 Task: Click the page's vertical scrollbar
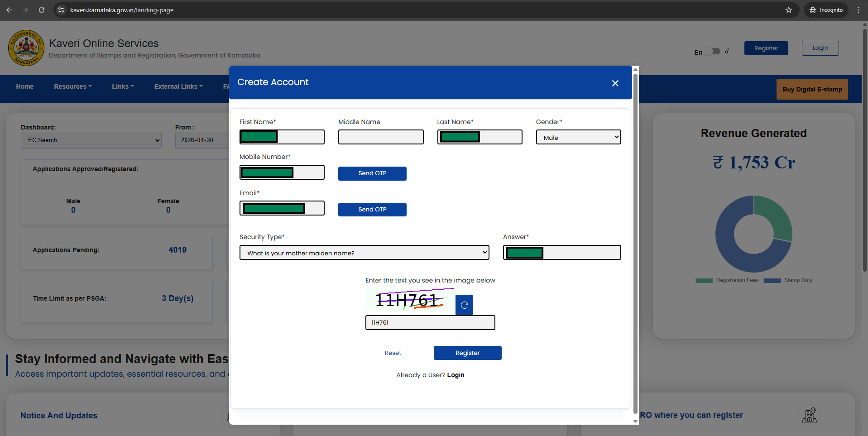(x=865, y=149)
